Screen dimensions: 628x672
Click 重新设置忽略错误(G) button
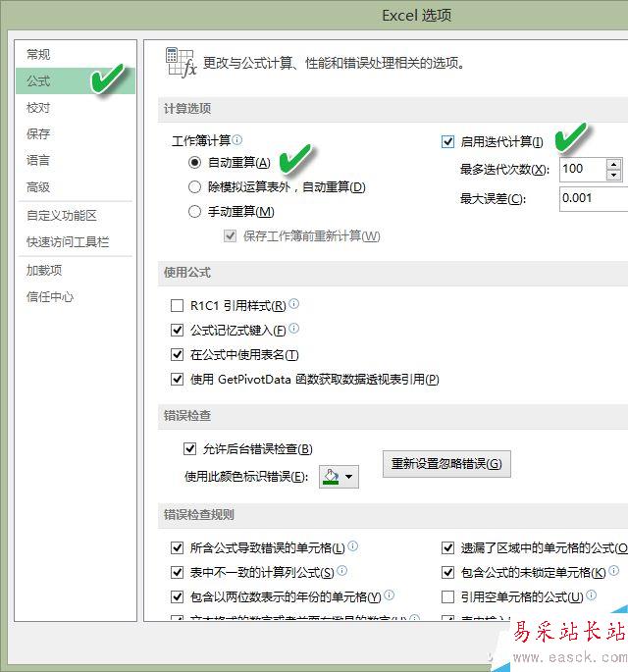pos(446,464)
